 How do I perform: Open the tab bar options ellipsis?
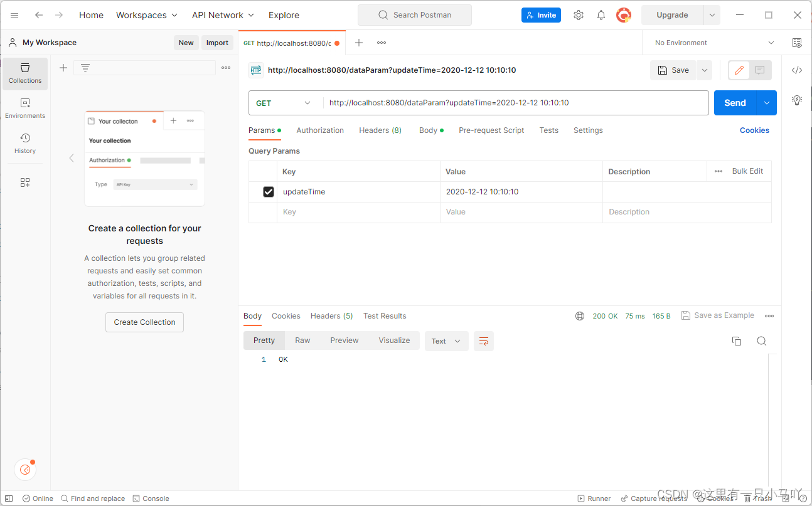382,43
